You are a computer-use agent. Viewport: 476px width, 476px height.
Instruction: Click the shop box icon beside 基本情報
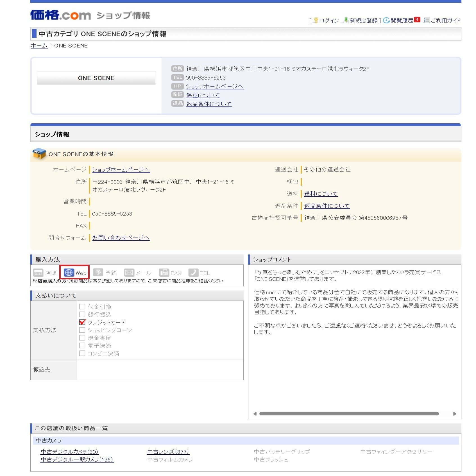coord(39,154)
